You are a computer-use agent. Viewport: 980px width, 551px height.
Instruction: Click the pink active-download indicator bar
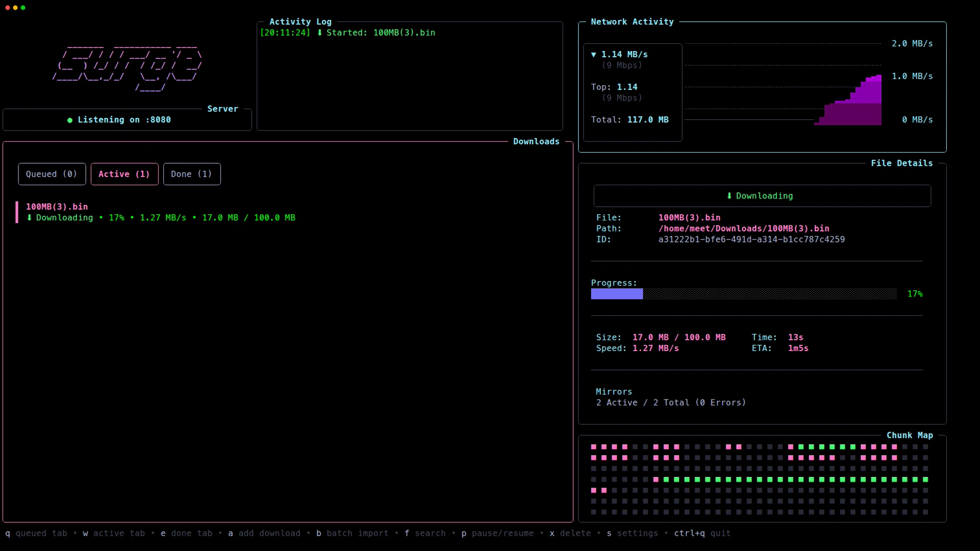click(x=16, y=212)
